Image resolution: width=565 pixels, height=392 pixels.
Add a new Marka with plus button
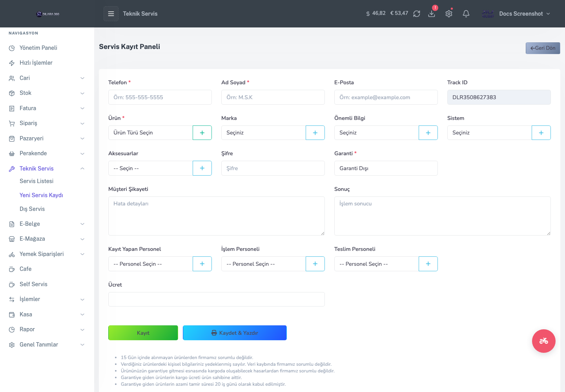[315, 133]
